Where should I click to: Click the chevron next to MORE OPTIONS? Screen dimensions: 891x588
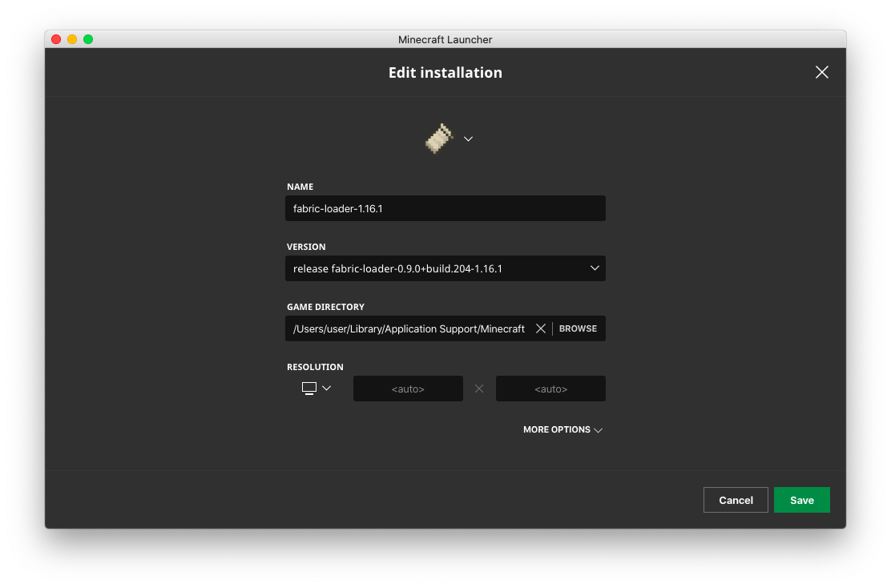(x=598, y=430)
